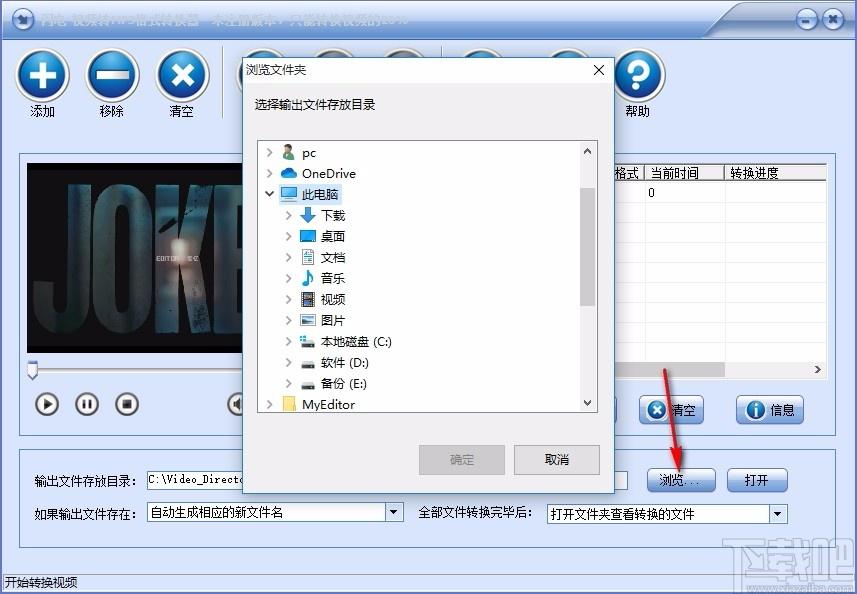Expand the pc tree node
This screenshot has height=594, width=857.
[x=269, y=152]
